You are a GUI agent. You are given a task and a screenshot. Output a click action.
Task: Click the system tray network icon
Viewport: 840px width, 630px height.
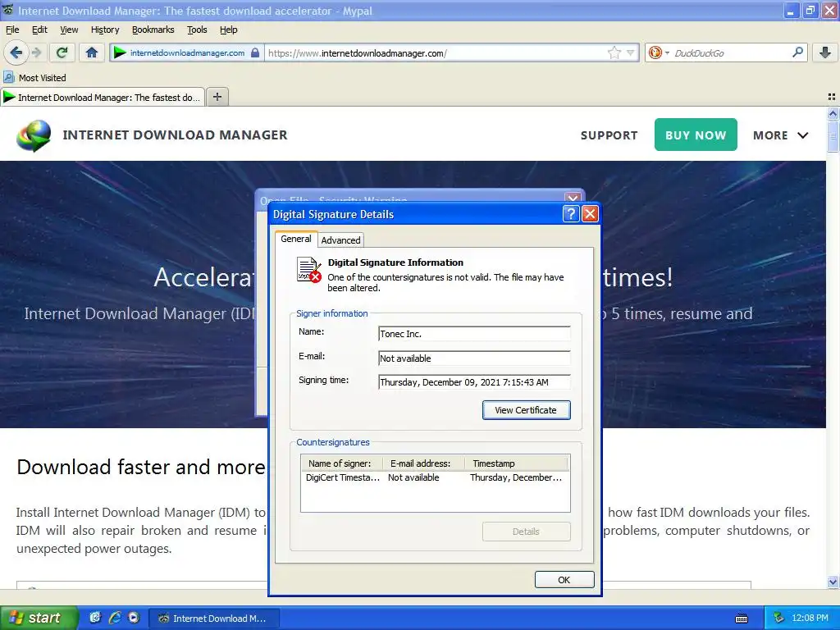coord(779,619)
